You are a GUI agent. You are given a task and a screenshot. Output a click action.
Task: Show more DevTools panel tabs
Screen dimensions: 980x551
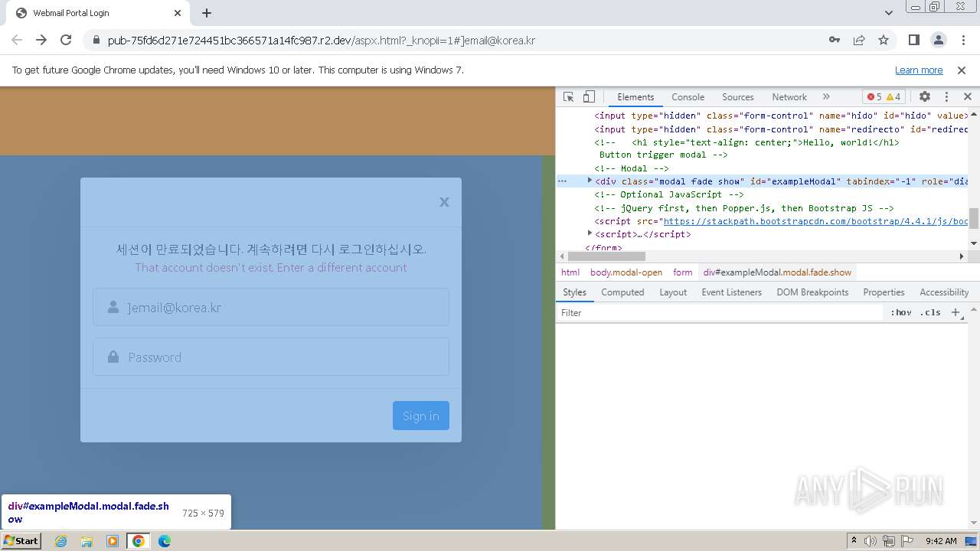(826, 97)
